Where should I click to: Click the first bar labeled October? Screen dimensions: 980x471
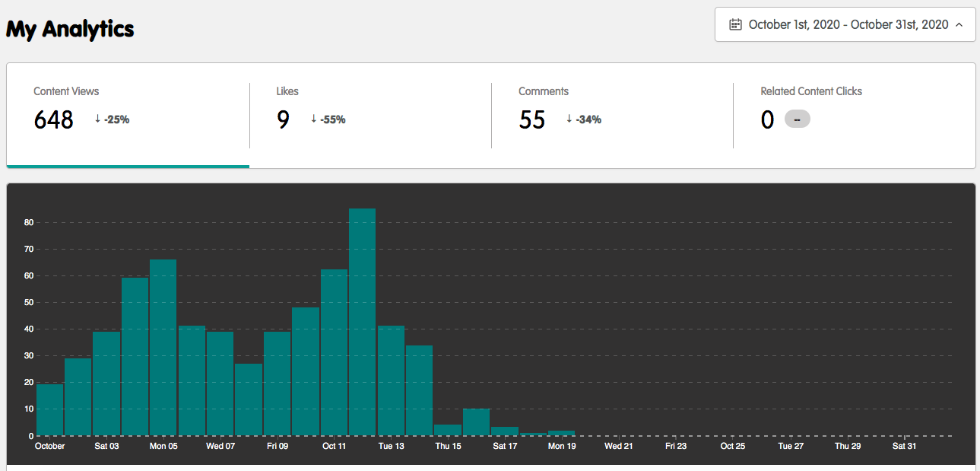(49, 409)
